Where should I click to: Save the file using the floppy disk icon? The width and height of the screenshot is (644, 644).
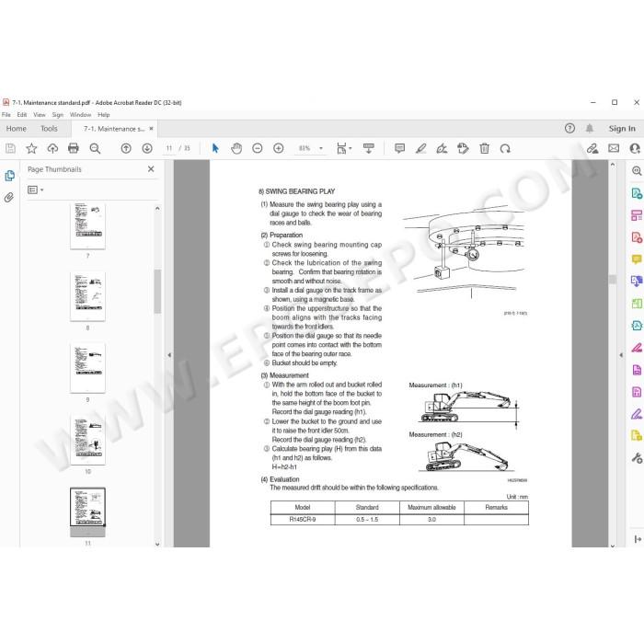pyautogui.click(x=11, y=148)
